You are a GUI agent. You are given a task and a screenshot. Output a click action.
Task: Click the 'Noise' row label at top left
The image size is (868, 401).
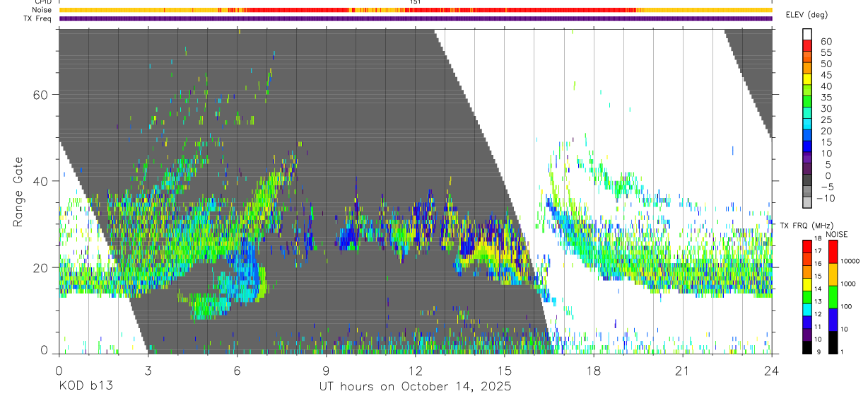pyautogui.click(x=42, y=10)
